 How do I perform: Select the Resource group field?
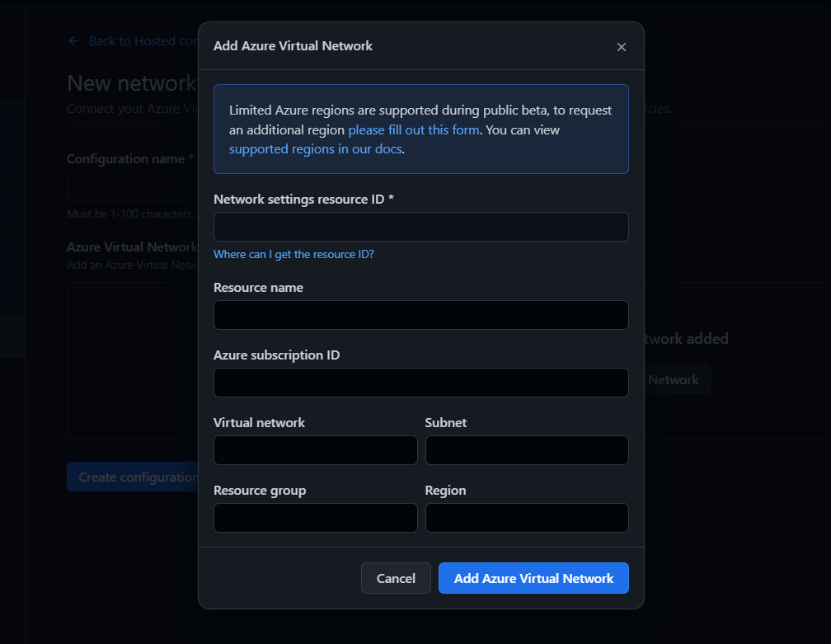315,518
